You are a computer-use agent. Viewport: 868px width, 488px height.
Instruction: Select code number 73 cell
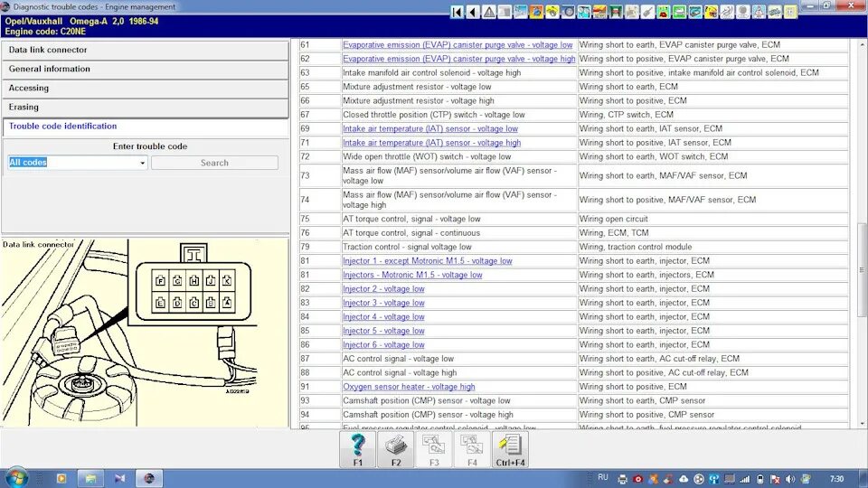[x=319, y=175]
